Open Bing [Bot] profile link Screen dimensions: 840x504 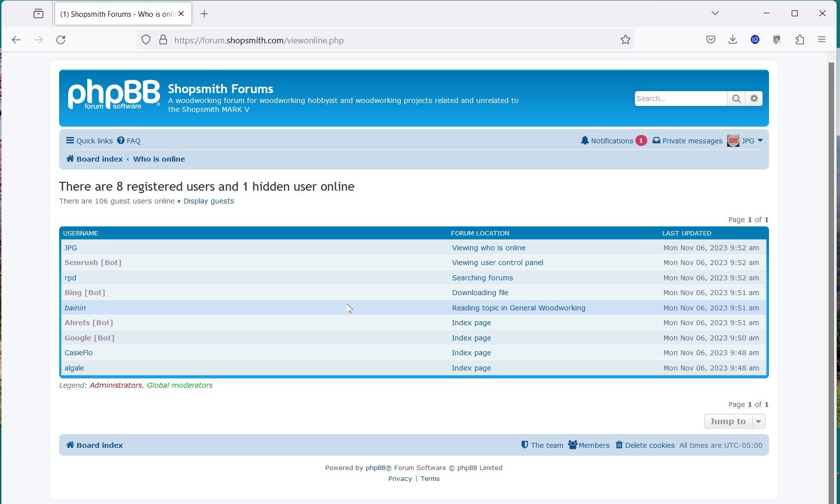coord(85,293)
